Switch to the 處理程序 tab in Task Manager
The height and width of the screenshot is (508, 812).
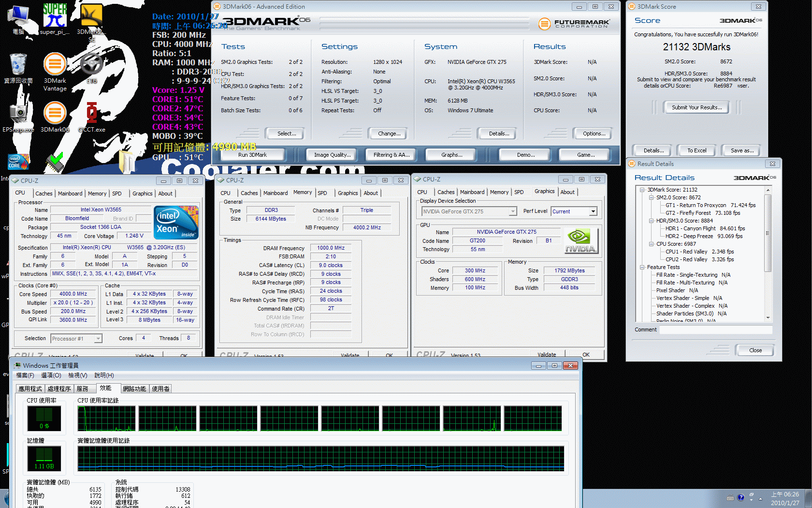(x=59, y=388)
